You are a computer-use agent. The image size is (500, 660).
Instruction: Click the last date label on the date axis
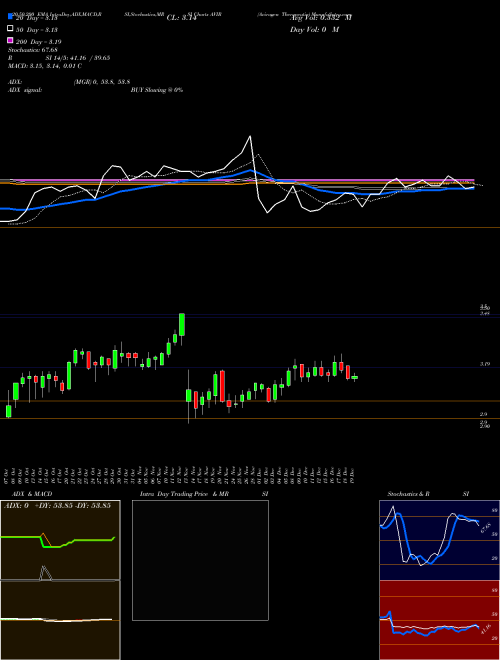352,476
